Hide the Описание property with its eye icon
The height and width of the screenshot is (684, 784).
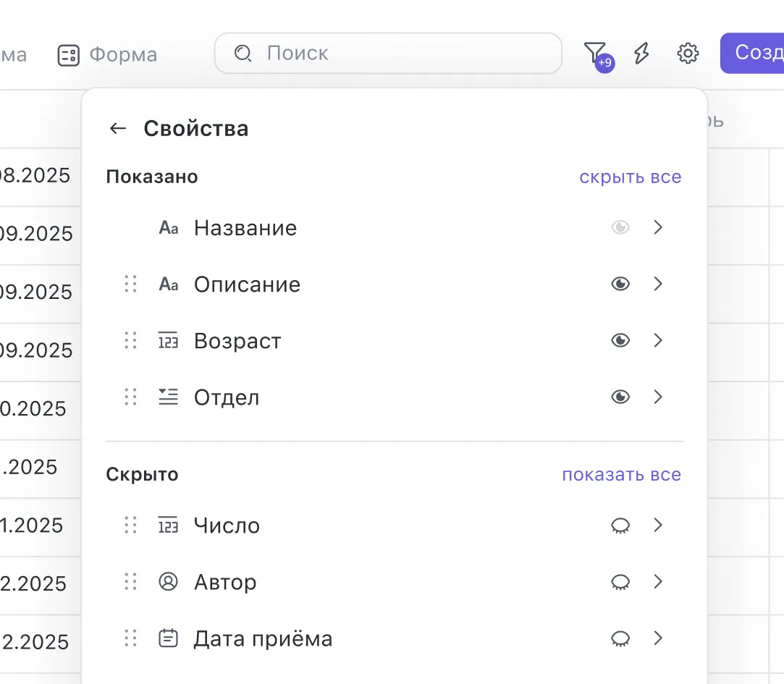620,284
